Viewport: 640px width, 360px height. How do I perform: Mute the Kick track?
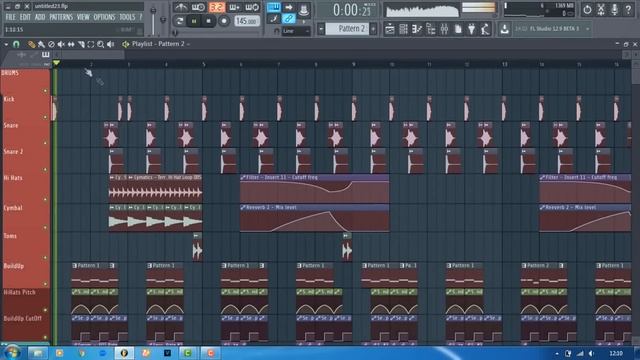(x=45, y=117)
